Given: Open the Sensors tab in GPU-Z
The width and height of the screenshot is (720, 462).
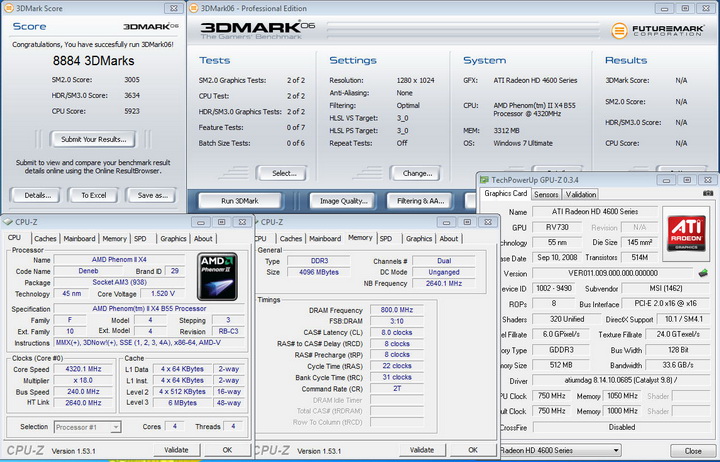Looking at the screenshot, I should 546,194.
